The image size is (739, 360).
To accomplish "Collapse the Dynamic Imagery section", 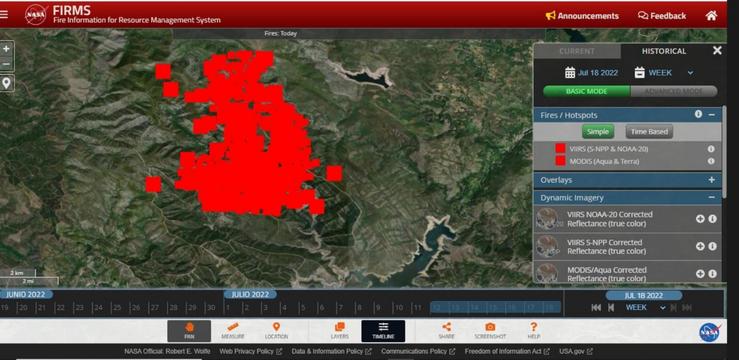I will [711, 197].
